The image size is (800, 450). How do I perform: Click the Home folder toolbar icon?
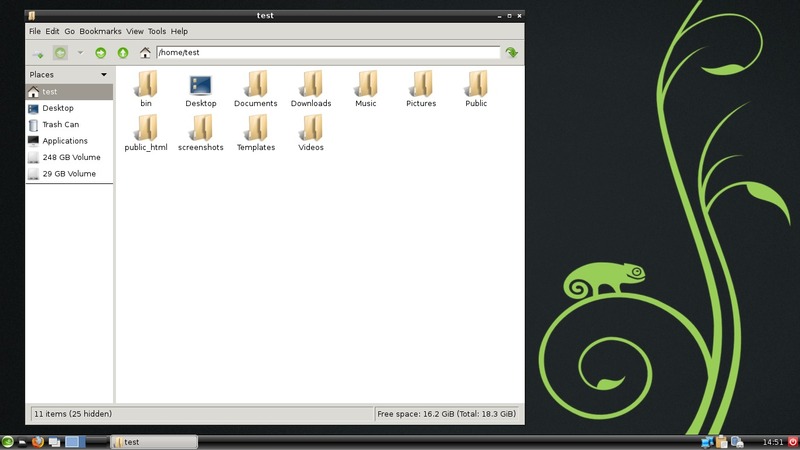[145, 53]
